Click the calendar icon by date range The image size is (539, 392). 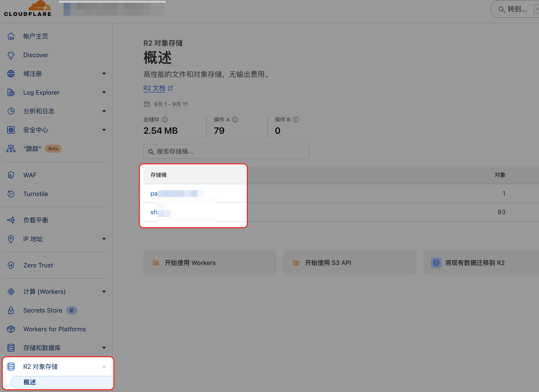147,104
